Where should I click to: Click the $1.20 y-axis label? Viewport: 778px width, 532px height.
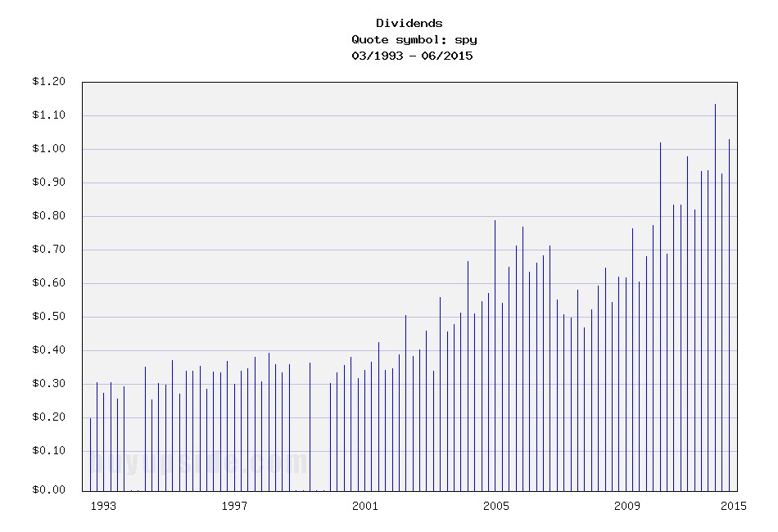[48, 82]
